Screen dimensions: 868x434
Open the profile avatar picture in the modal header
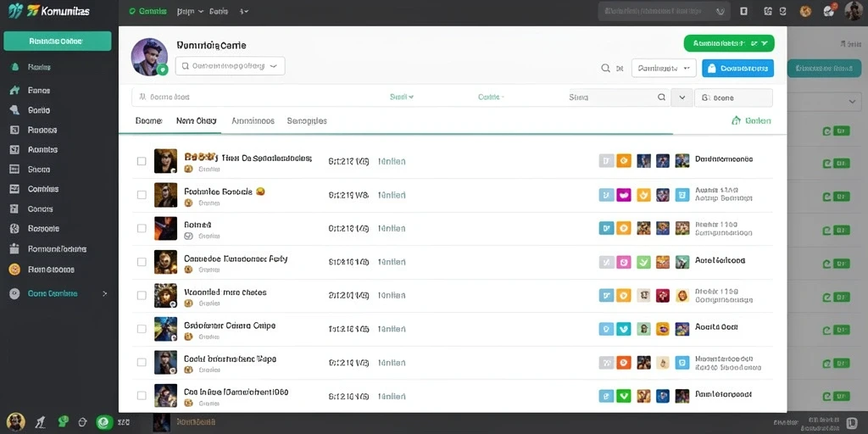(149, 57)
